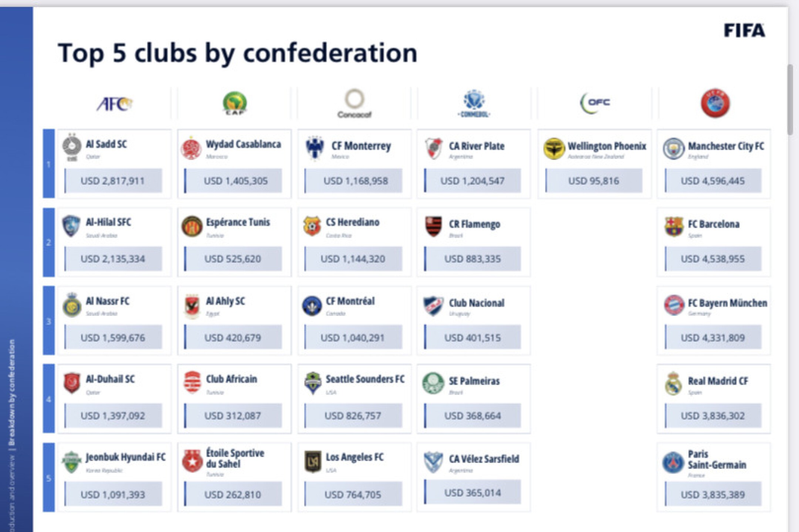The height and width of the screenshot is (532, 799).
Task: Click the FC Barcelona club crest
Action: [674, 226]
